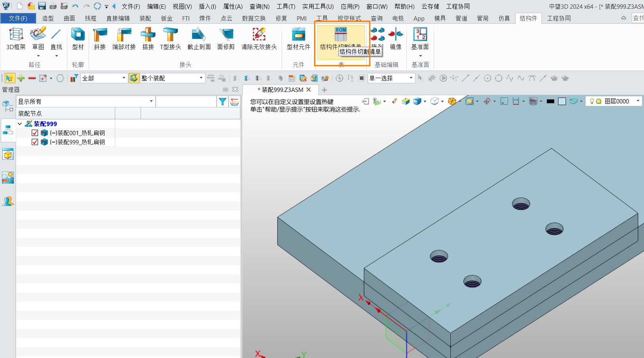Click the light blue color swatch
The height and width of the screenshot is (358, 644).
click(562, 101)
